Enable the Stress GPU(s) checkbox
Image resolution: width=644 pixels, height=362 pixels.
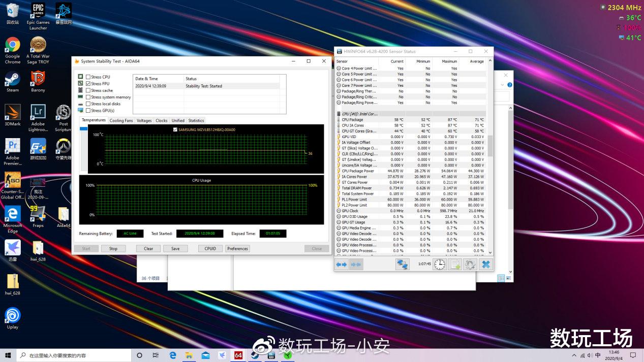88,111
